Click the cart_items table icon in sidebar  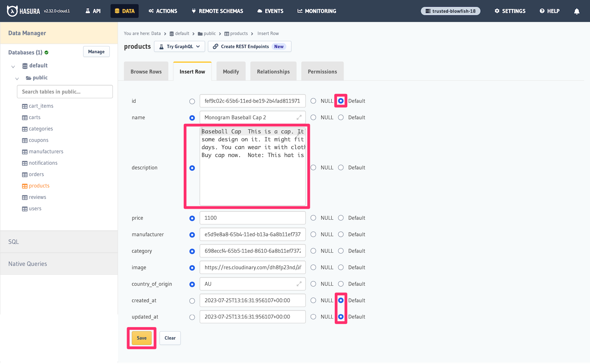(x=25, y=106)
